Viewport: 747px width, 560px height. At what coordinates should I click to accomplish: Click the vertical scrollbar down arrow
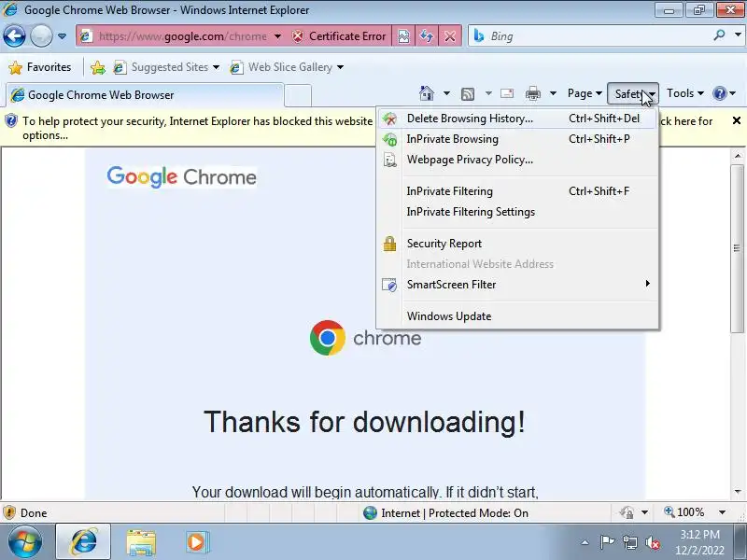pyautogui.click(x=738, y=492)
